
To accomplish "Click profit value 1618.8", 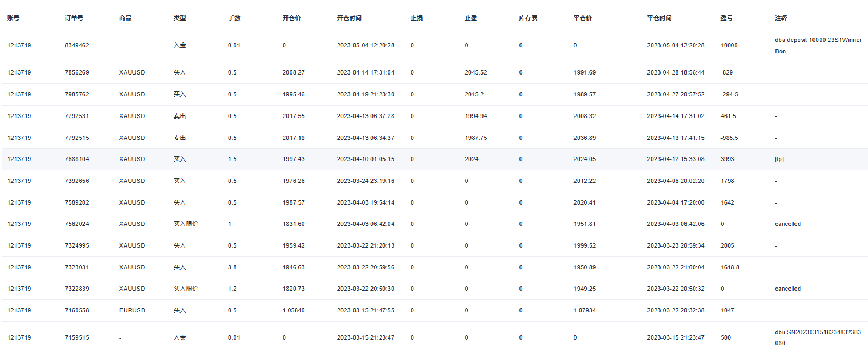I will (730, 267).
